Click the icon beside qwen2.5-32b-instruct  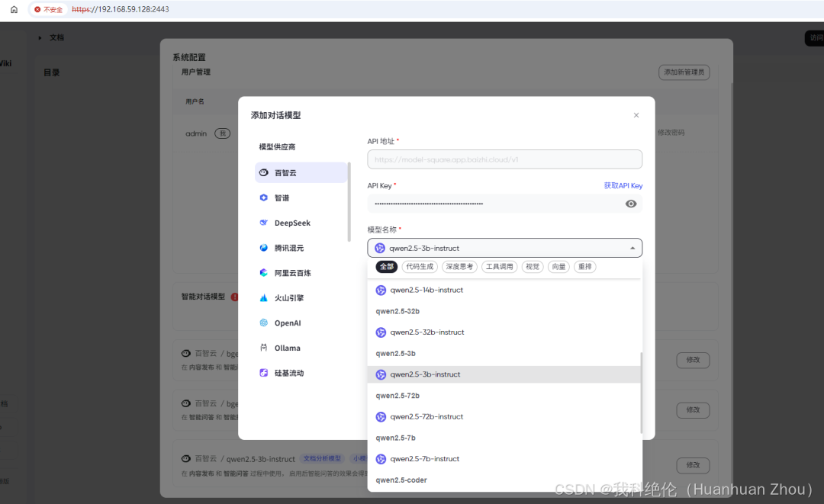pos(381,332)
